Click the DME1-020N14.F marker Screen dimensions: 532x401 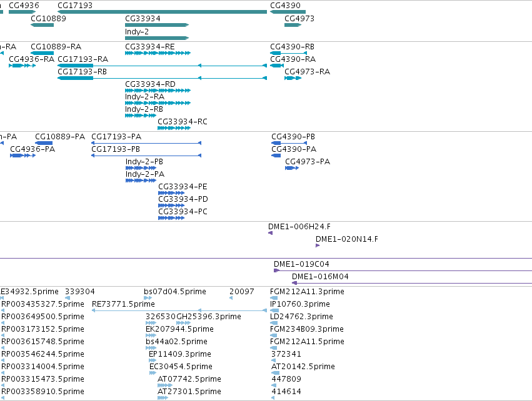tap(318, 245)
